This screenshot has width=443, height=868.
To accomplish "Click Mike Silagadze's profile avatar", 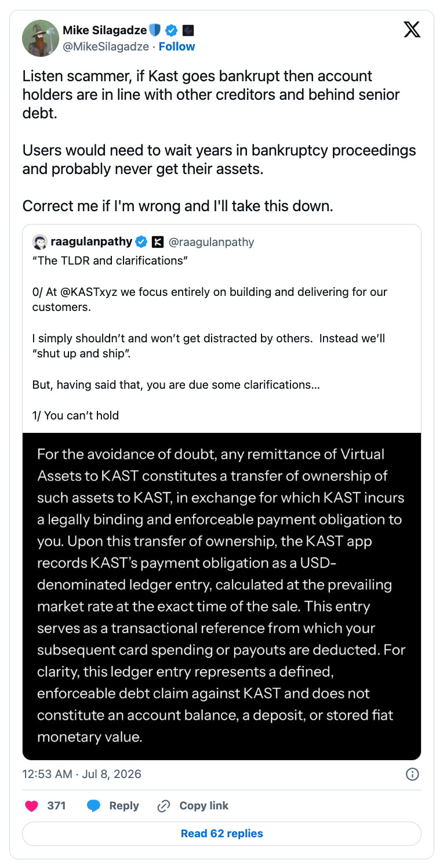I will [41, 38].
